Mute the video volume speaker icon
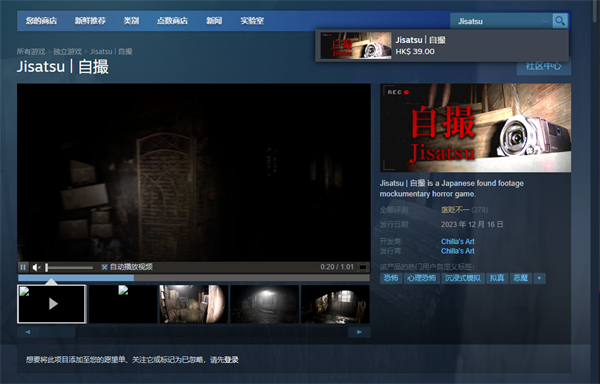The image size is (600, 384). [37, 267]
